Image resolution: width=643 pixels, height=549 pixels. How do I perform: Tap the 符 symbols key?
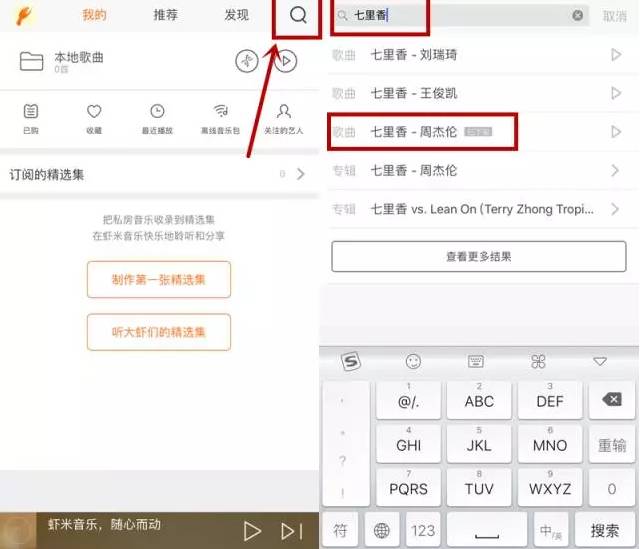[340, 531]
